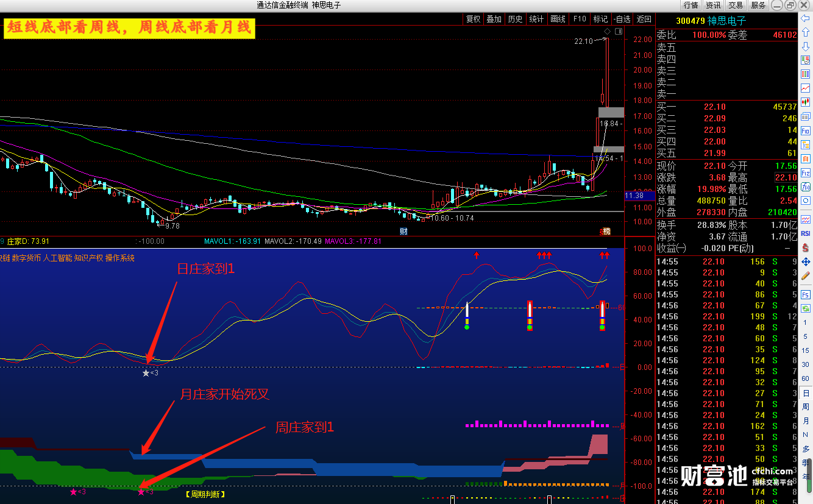
Task: Select the 日 daily period
Action: (x=806, y=393)
